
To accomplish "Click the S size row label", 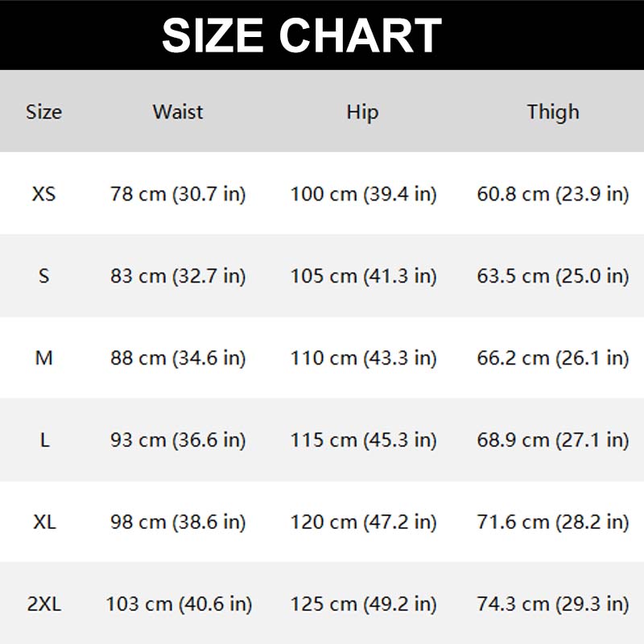I will (x=44, y=276).
